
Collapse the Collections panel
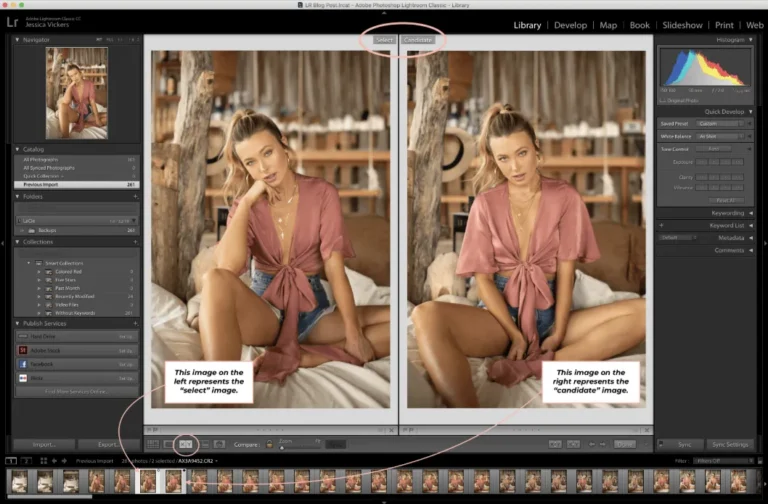click(18, 242)
